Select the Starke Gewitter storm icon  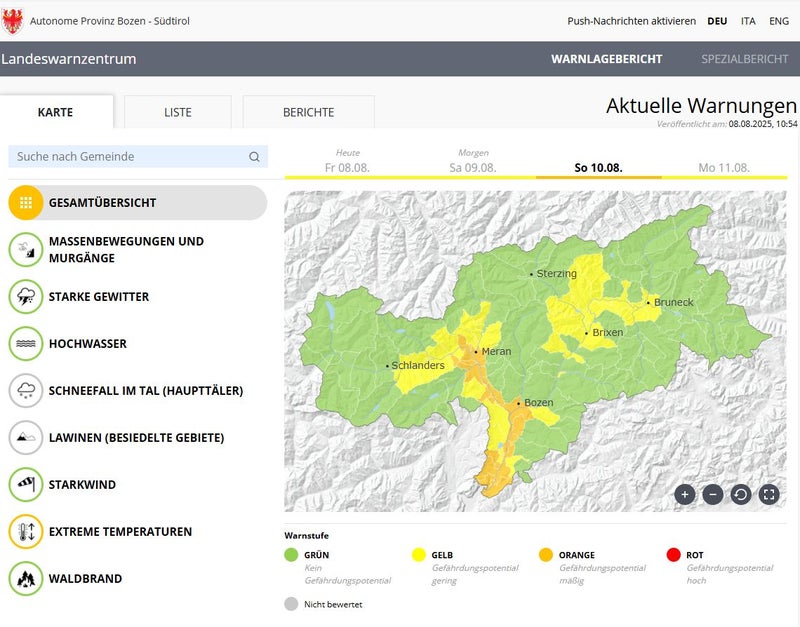pyautogui.click(x=26, y=297)
